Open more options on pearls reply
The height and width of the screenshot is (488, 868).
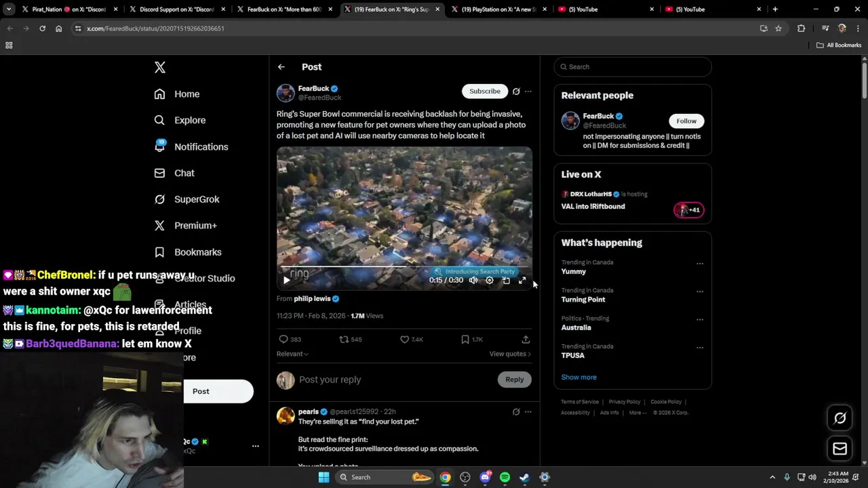[x=528, y=411]
